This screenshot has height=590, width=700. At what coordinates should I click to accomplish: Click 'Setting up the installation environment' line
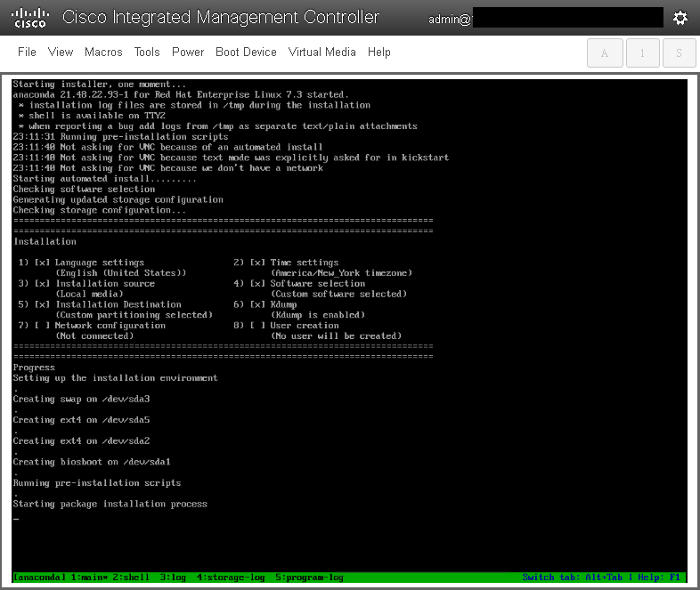tap(115, 378)
